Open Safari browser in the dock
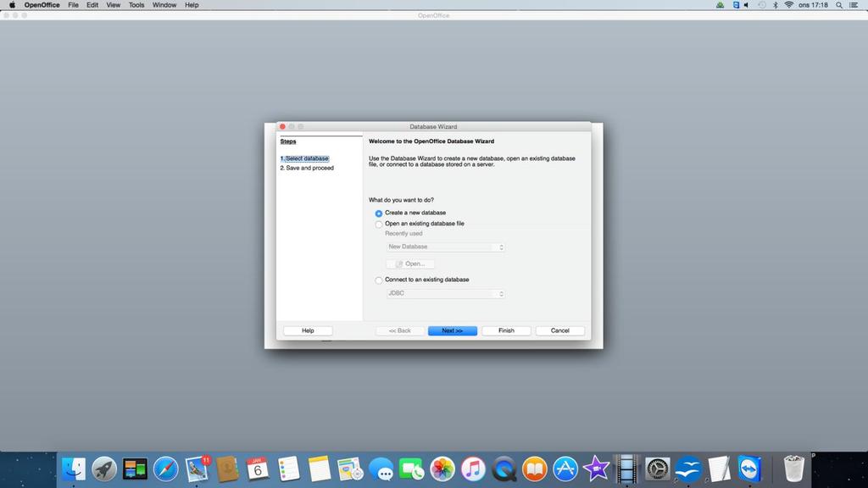This screenshot has height=488, width=868. [165, 469]
